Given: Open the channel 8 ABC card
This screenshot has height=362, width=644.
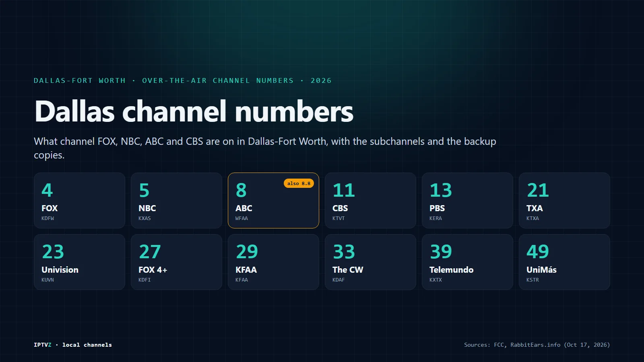Looking at the screenshot, I should [x=273, y=200].
